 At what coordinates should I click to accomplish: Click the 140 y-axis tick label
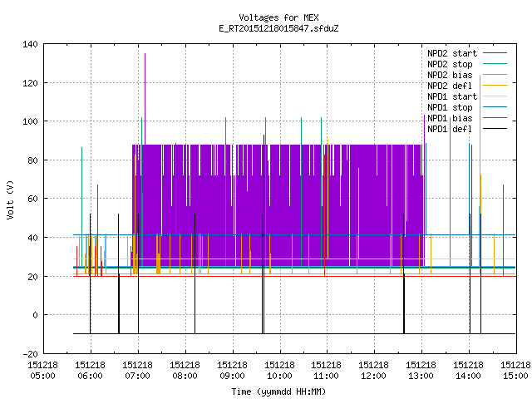tap(30, 44)
